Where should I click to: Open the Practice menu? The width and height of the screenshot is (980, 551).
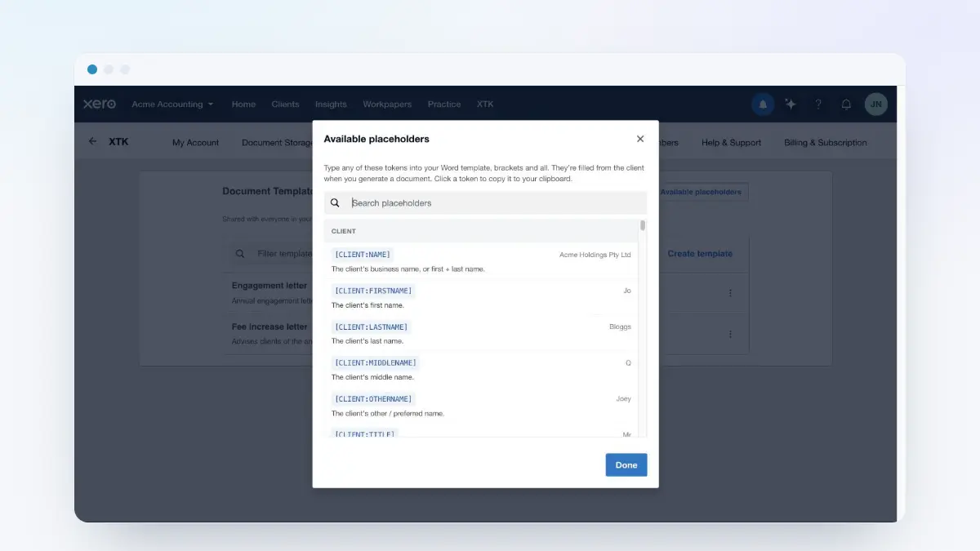(444, 104)
